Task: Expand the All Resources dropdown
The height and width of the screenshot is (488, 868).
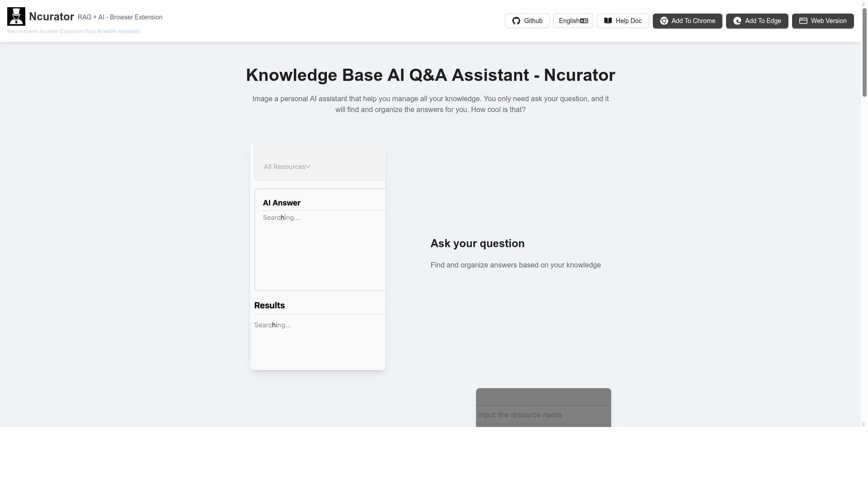Action: tap(287, 167)
